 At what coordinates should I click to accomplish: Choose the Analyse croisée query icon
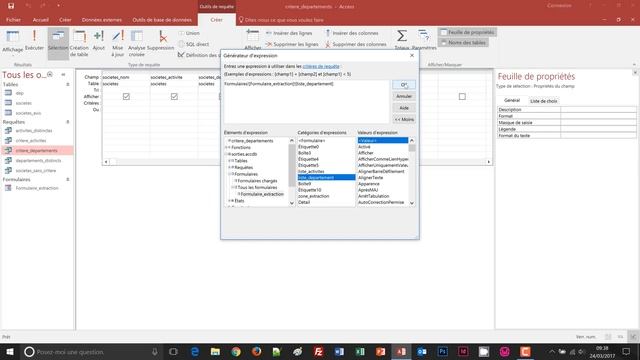point(137,43)
